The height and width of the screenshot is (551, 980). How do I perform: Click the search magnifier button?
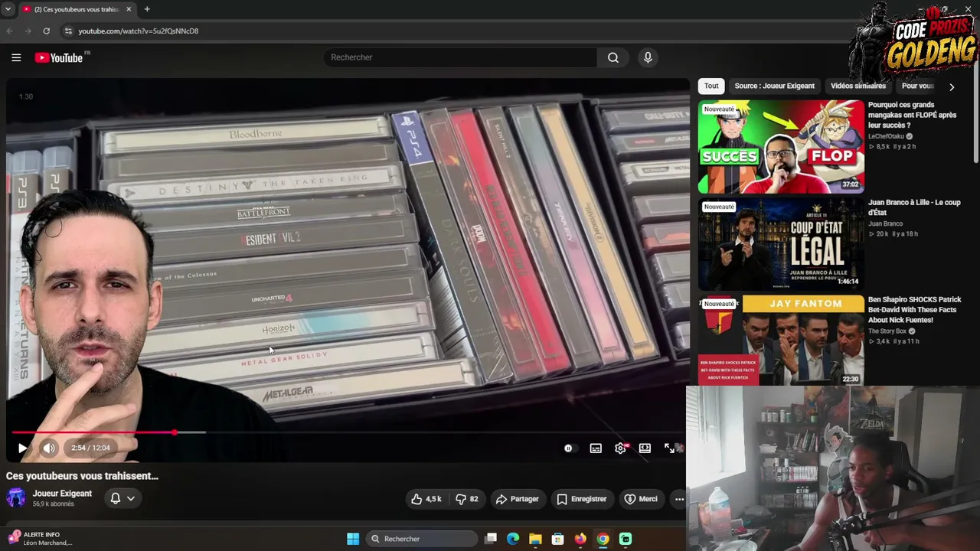pos(613,57)
